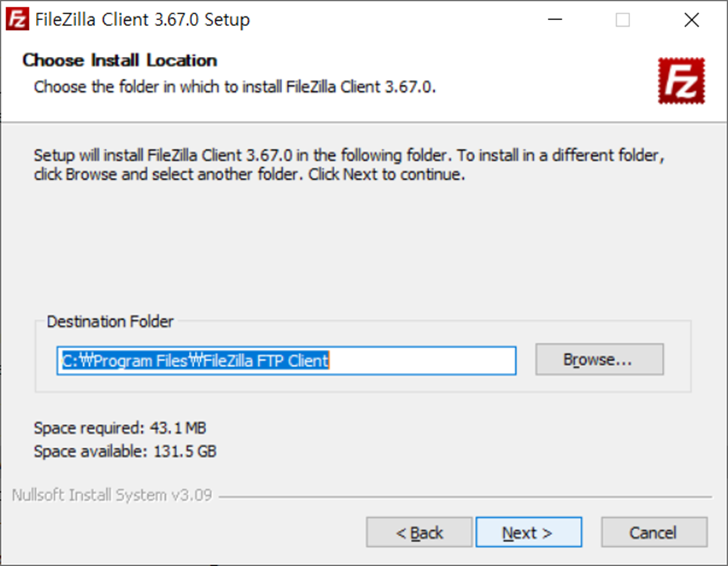
Task: Click the disabled maximize button
Action: (622, 19)
